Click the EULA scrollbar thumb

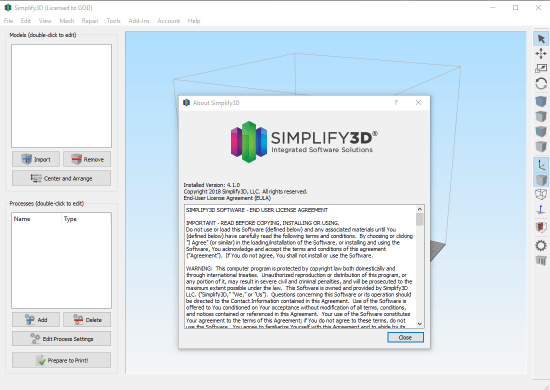coord(420,220)
